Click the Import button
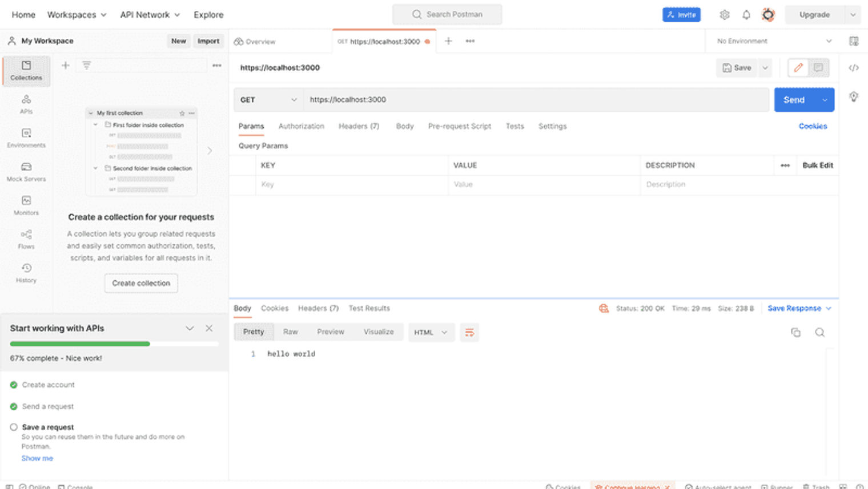 pyautogui.click(x=208, y=41)
